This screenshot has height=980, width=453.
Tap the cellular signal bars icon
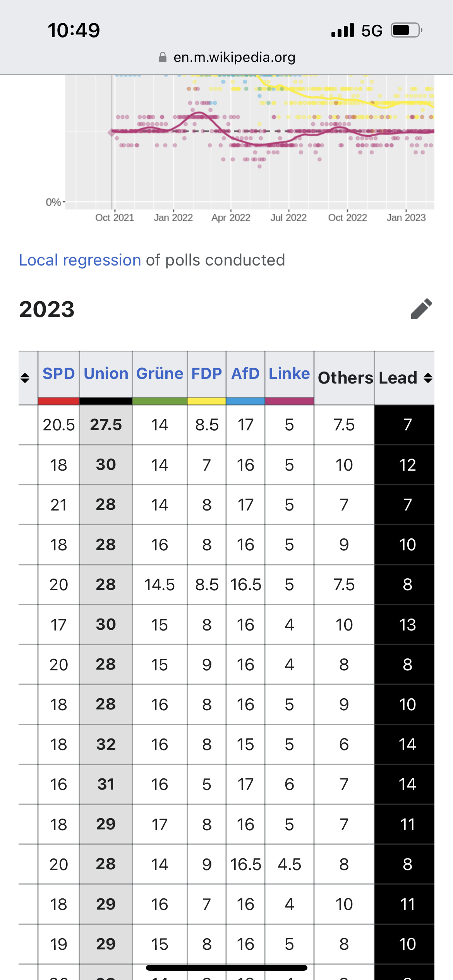point(343,30)
